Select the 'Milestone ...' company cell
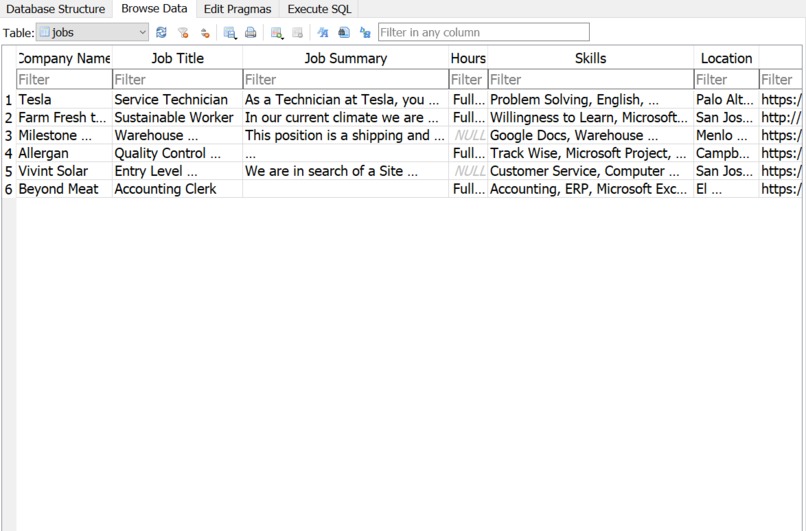 coord(64,136)
